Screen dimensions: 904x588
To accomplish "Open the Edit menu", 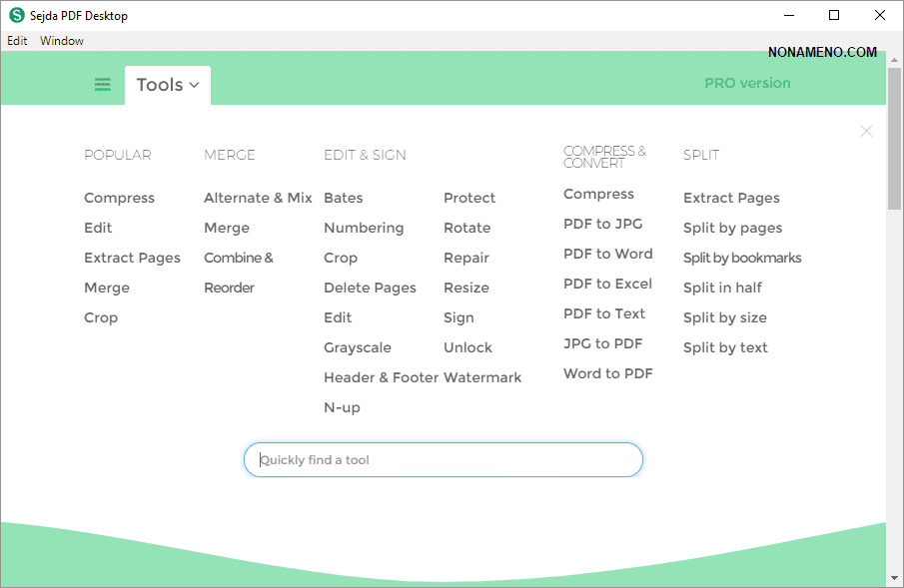I will pos(17,41).
